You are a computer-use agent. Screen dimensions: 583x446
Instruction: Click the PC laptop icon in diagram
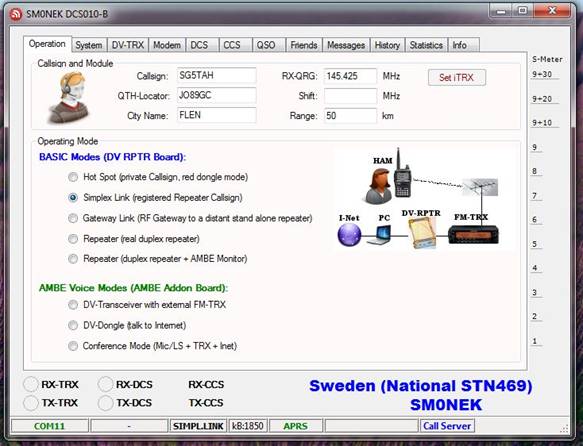click(379, 235)
